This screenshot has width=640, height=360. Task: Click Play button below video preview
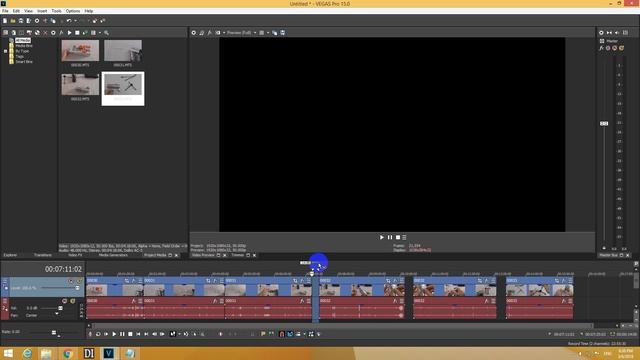click(382, 237)
